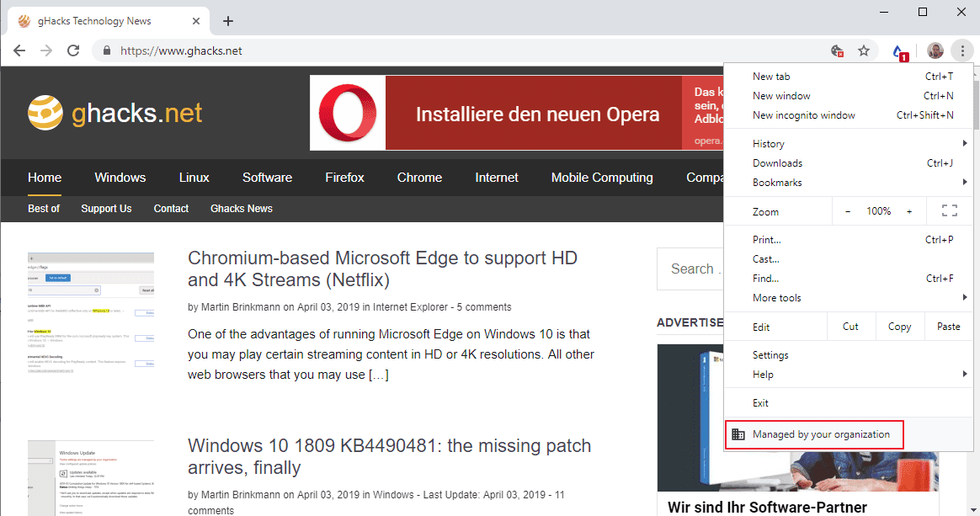Image resolution: width=980 pixels, height=516 pixels.
Task: Click Cut in the Edit row
Action: tap(850, 327)
